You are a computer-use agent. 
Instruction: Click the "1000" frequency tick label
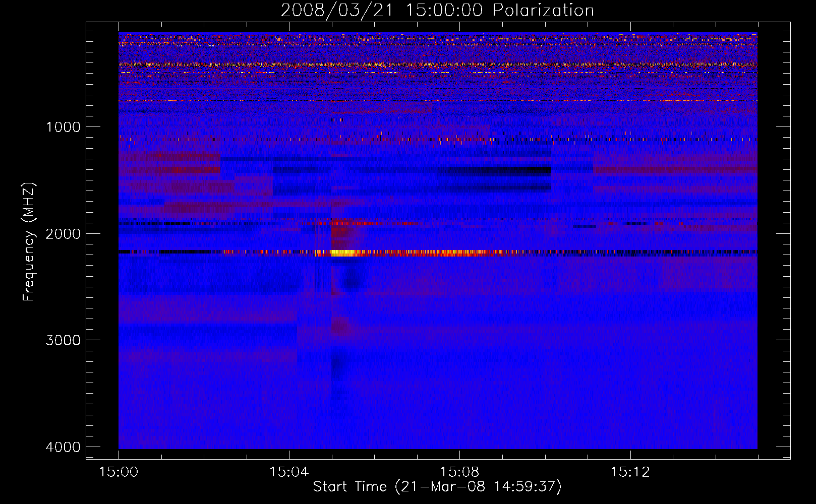pos(63,127)
